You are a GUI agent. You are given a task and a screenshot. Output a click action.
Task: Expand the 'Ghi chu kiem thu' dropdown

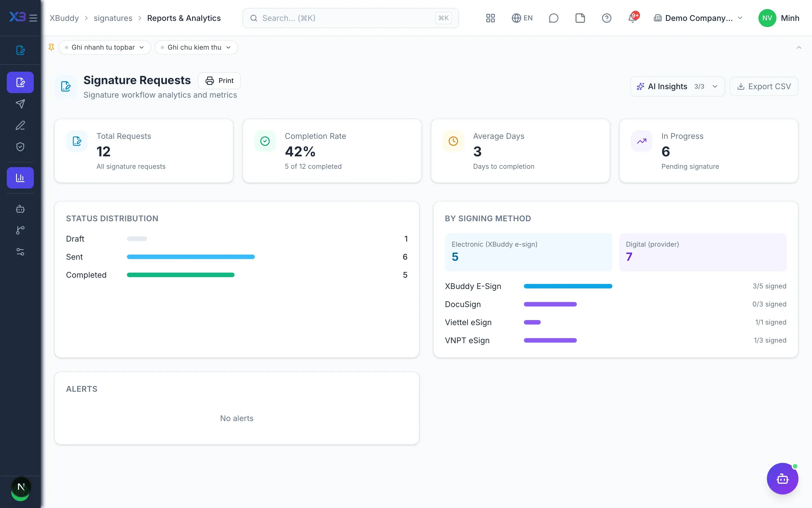(196, 47)
